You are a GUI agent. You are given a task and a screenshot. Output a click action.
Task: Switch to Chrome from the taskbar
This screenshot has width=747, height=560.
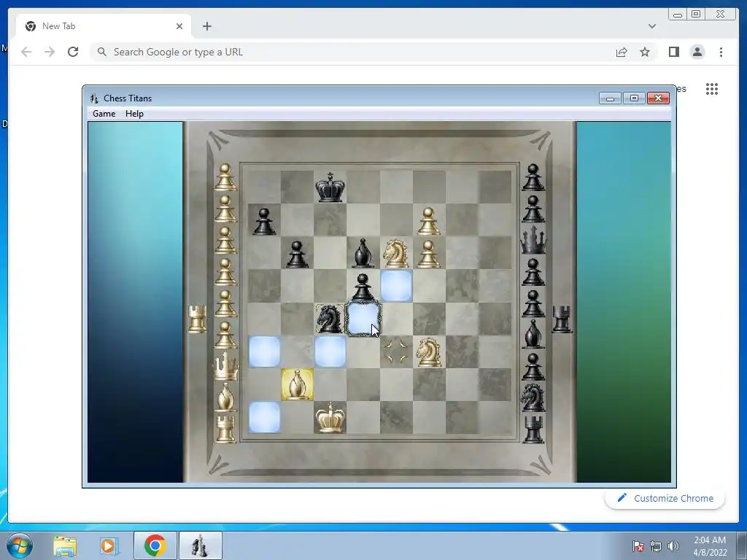tap(155, 545)
